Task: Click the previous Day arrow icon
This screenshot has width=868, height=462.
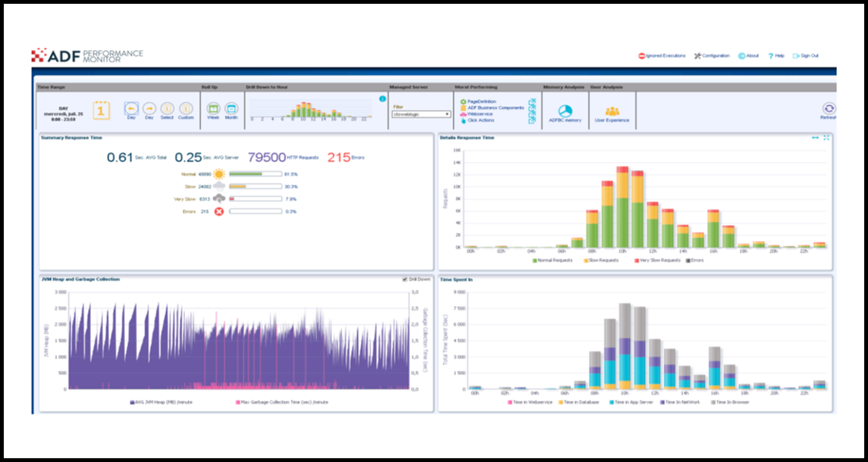Action: (131, 109)
